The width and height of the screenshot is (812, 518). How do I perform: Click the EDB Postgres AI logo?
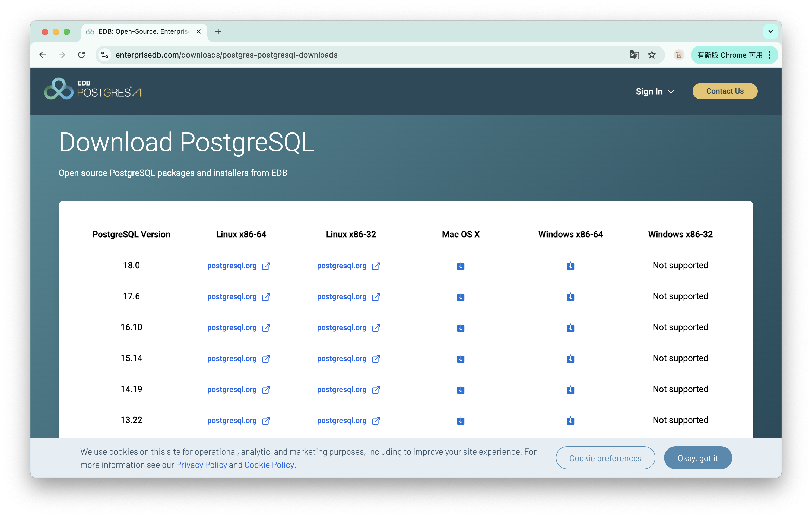(93, 89)
